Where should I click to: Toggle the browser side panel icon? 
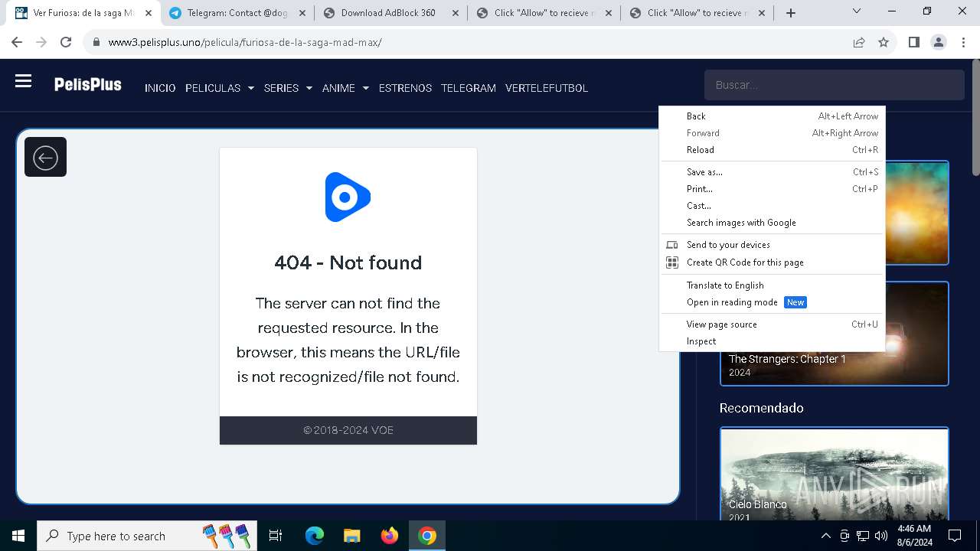click(x=913, y=42)
